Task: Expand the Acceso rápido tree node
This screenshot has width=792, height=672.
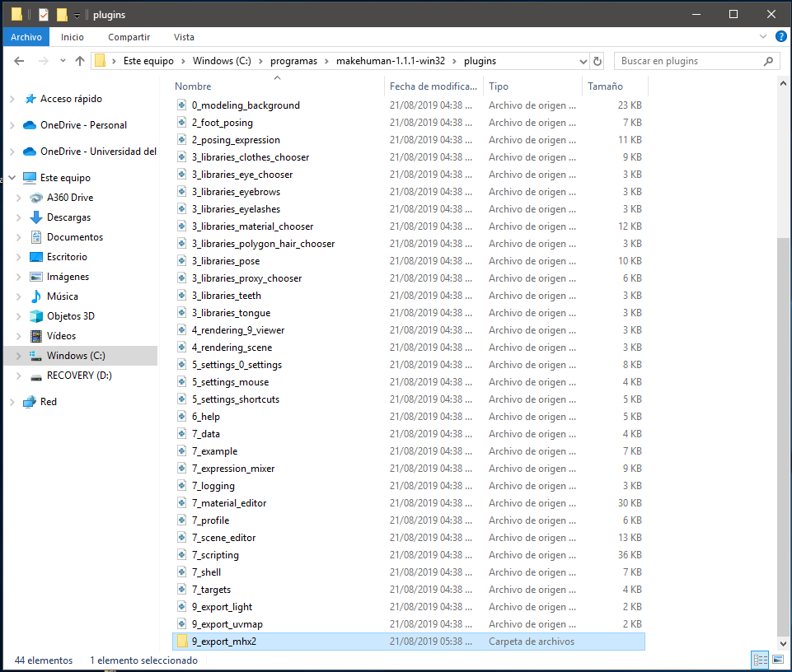Action: tap(12, 99)
